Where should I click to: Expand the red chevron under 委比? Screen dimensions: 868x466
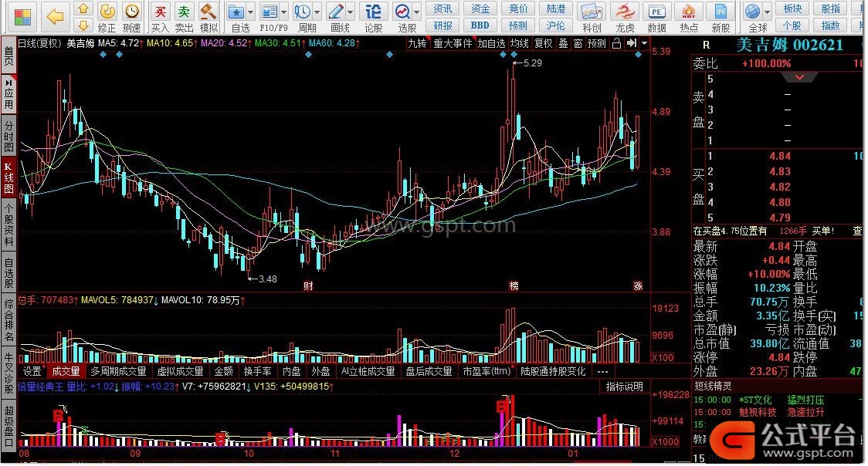click(800, 77)
